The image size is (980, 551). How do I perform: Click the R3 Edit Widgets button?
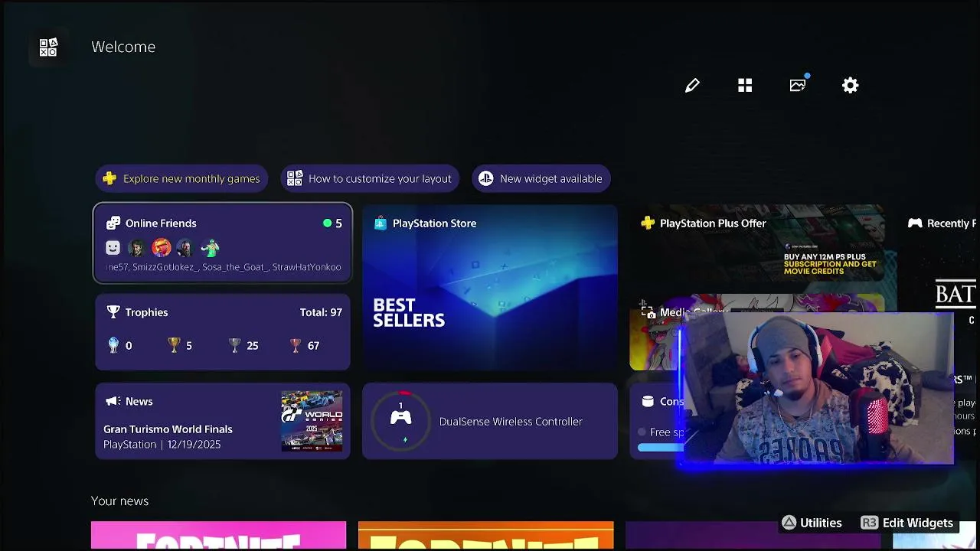[906, 523]
